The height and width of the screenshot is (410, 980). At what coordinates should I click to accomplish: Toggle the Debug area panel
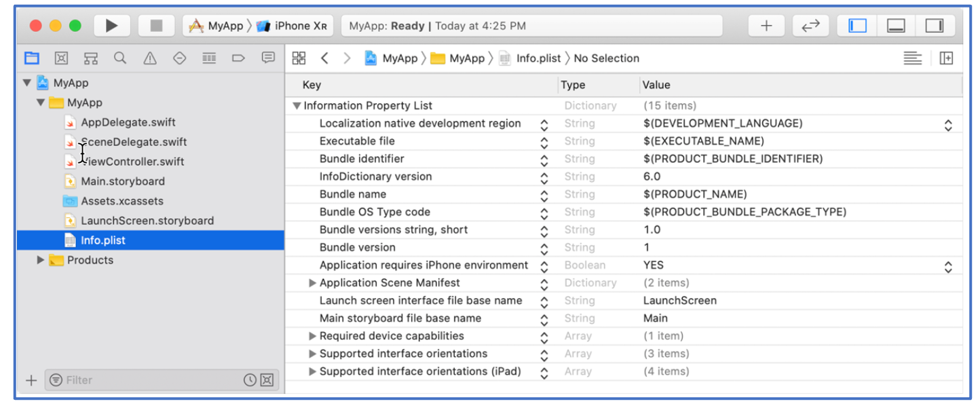pyautogui.click(x=896, y=26)
